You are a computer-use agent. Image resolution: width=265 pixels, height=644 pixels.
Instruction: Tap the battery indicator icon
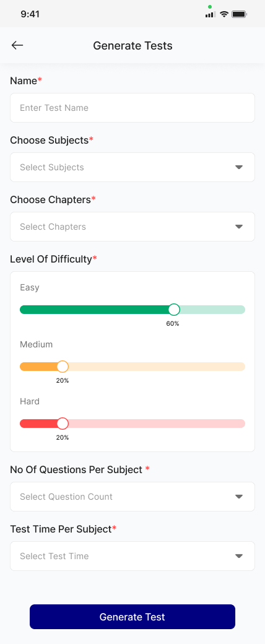pyautogui.click(x=239, y=14)
